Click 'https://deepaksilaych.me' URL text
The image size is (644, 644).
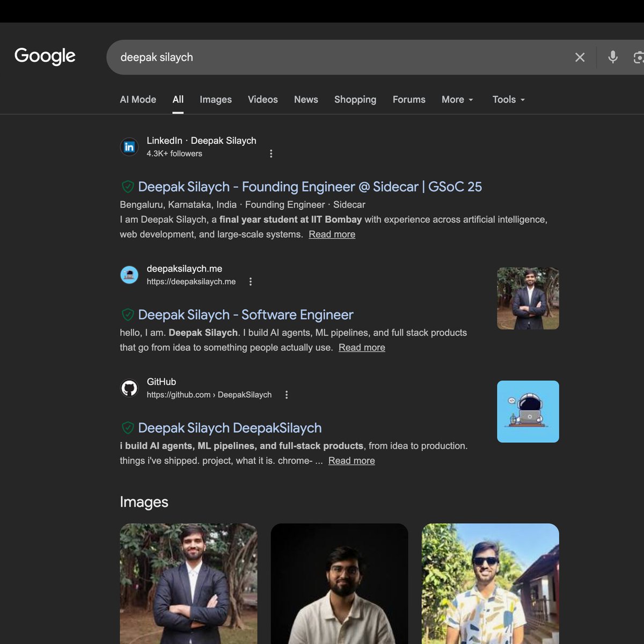tap(191, 282)
